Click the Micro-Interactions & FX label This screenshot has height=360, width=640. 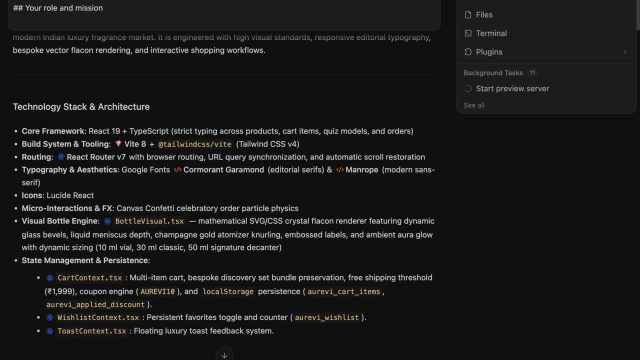[x=68, y=208]
